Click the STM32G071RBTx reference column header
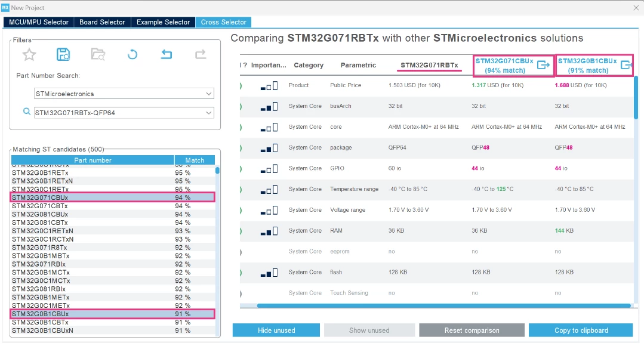Screen dimensions: 644x346 pos(429,65)
